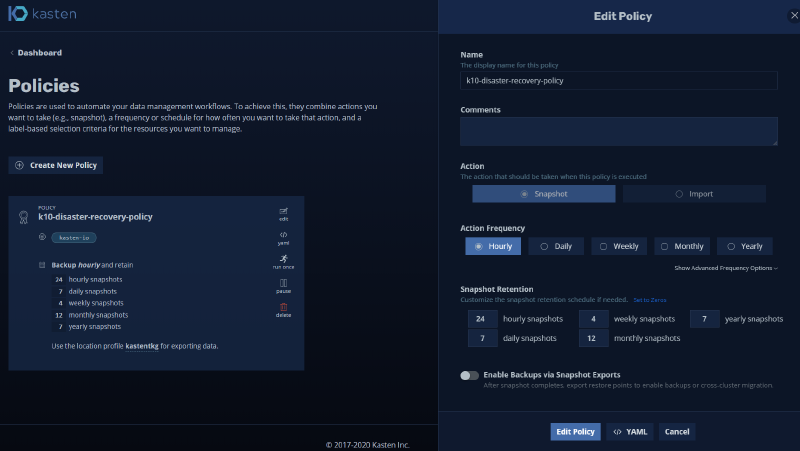800x451 pixels.
Task: Click the Edit Policy submit button
Action: (x=576, y=432)
